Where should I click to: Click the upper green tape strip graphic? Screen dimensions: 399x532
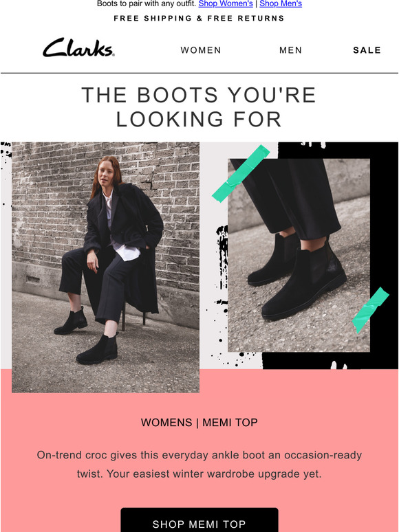point(241,173)
